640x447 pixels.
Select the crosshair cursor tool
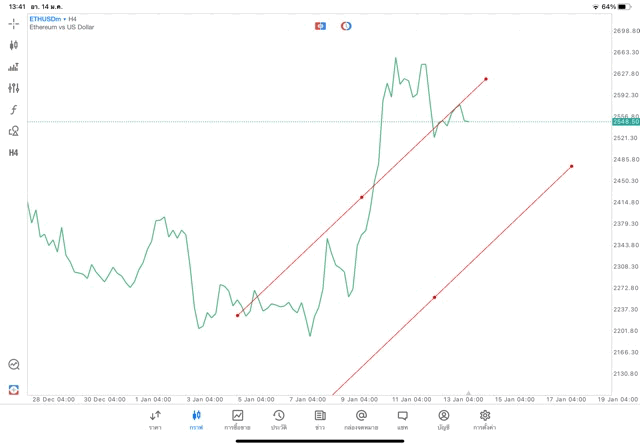tap(14, 23)
